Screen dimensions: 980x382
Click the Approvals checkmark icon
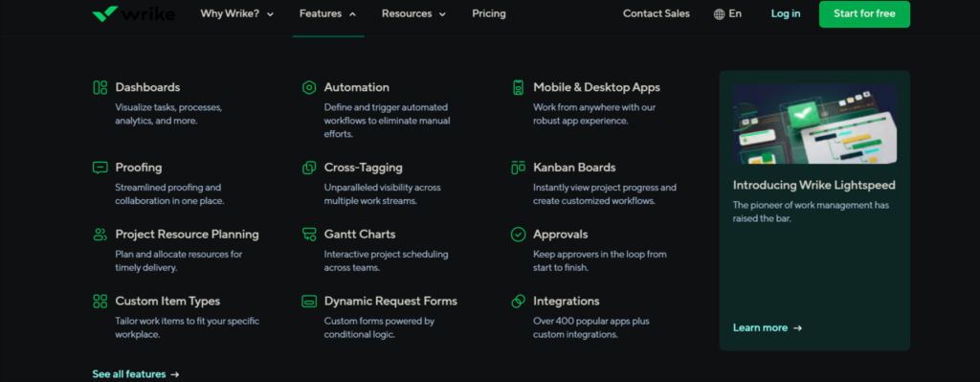(x=518, y=235)
